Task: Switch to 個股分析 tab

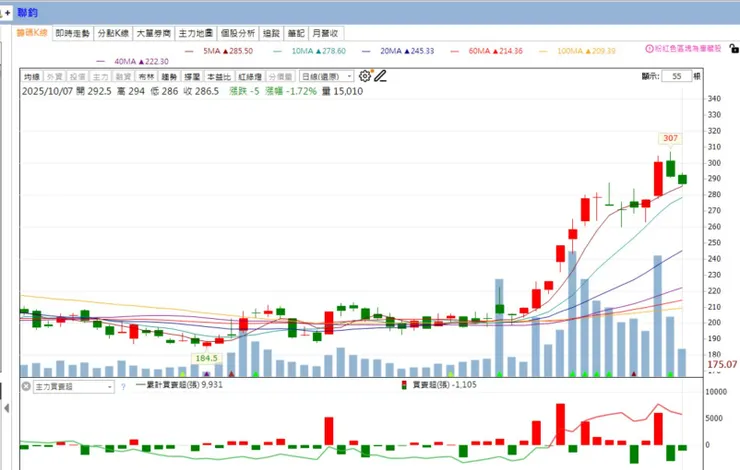Action: point(238,33)
